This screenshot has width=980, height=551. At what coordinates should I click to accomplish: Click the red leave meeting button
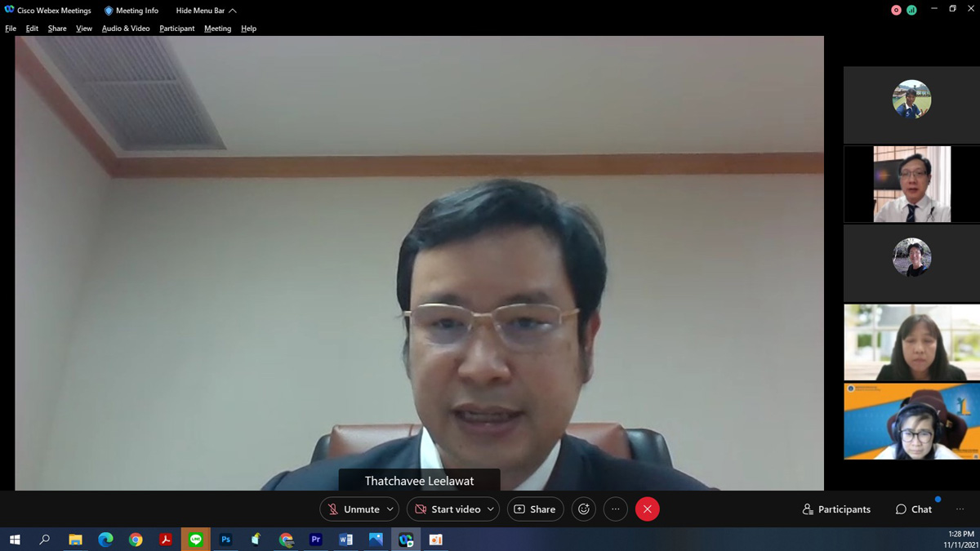(648, 509)
